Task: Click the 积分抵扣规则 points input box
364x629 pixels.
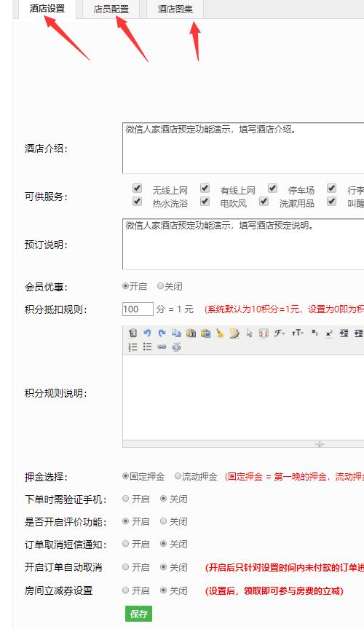Action: (x=138, y=309)
